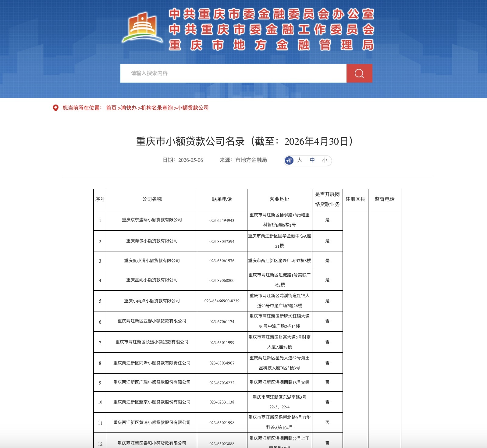Viewport: 487px width, 448px height.
Task: Open the 渝快办 breadcrumb link
Action: pyautogui.click(x=129, y=108)
